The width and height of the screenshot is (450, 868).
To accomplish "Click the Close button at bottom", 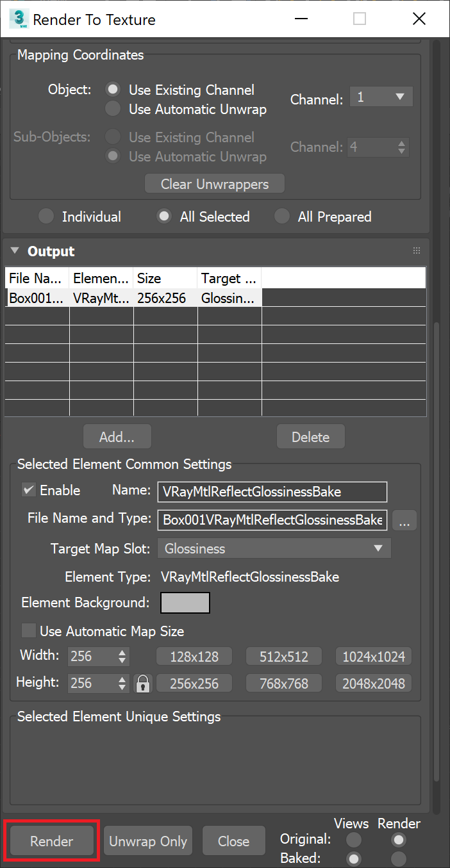I will [x=233, y=841].
